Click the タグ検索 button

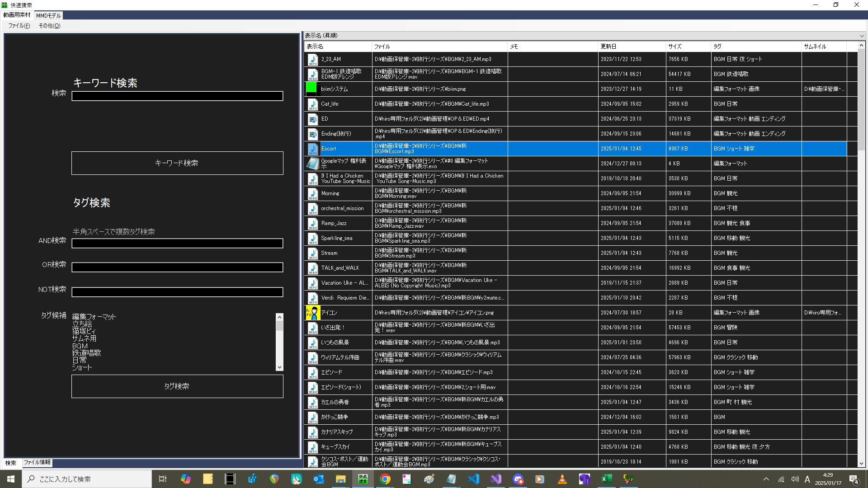[x=177, y=386]
